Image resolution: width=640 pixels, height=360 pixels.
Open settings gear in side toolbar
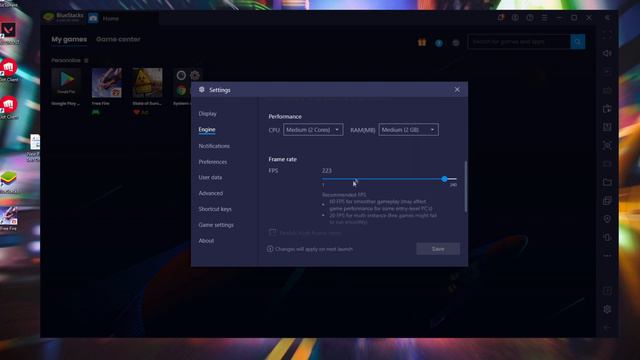[x=607, y=309]
